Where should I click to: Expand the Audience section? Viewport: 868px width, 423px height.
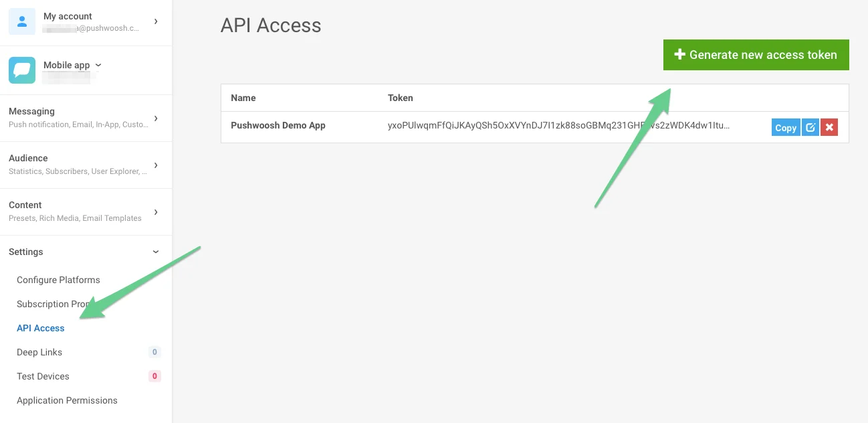coord(156,165)
